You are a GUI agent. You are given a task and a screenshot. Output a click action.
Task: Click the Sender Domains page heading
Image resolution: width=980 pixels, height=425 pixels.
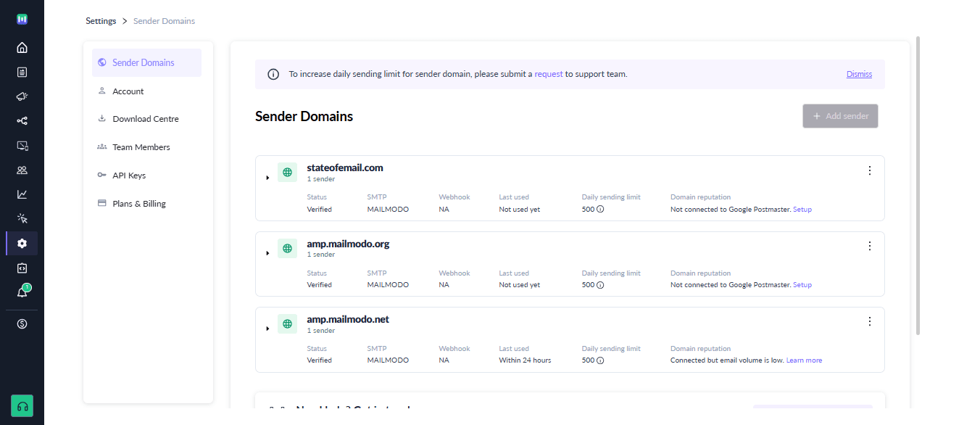(304, 117)
